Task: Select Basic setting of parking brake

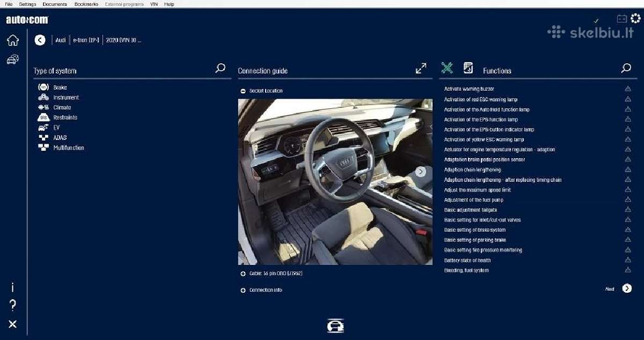Action: pos(475,240)
